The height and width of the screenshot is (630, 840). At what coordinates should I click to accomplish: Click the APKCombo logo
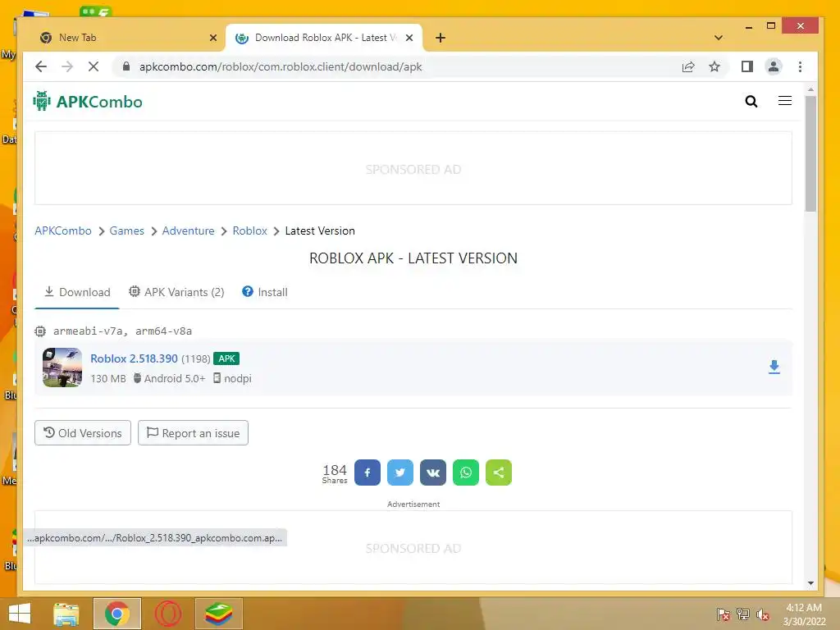(x=88, y=101)
